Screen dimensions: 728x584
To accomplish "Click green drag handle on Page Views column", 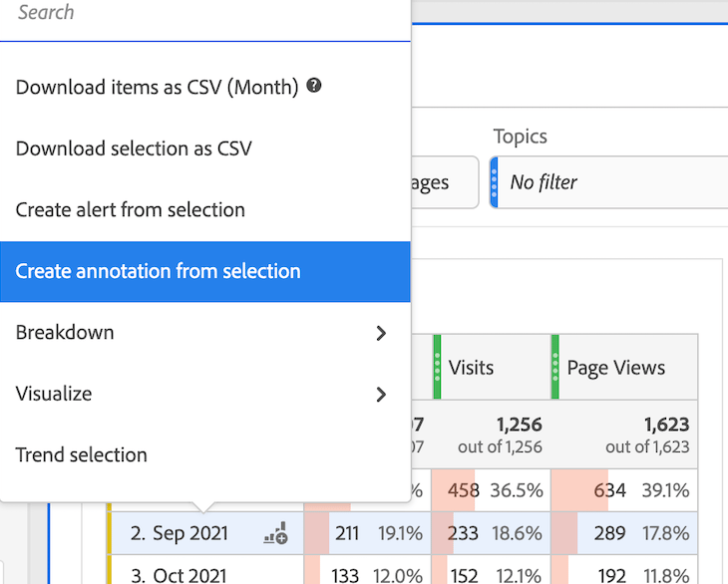I will click(554, 368).
